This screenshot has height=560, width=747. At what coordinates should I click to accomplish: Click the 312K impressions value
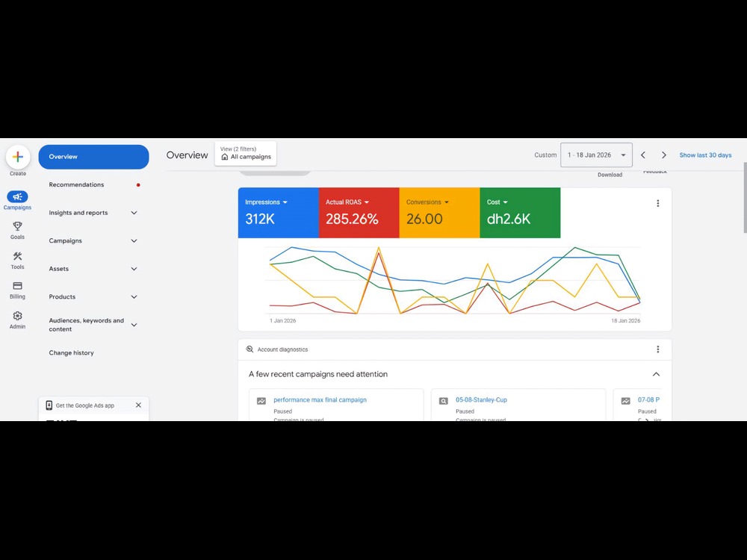click(x=260, y=219)
